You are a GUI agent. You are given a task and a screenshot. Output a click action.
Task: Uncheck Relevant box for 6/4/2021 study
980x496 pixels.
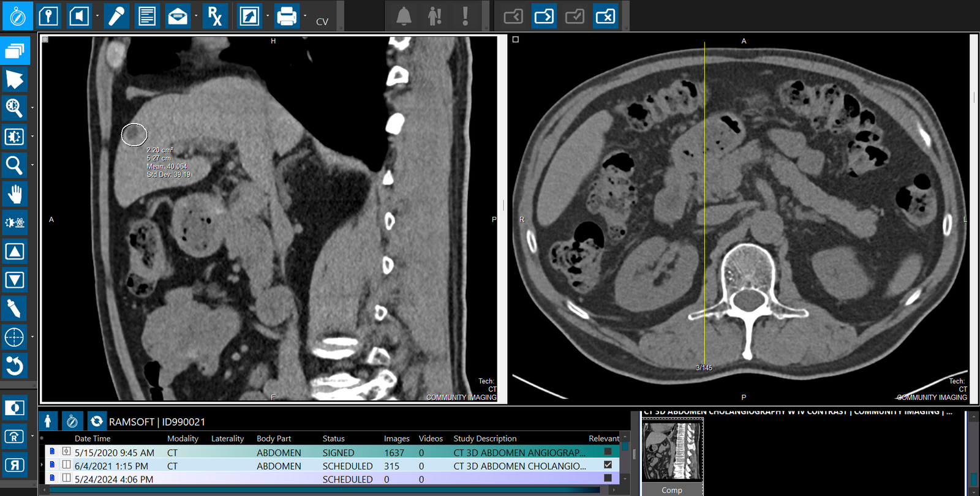click(608, 465)
